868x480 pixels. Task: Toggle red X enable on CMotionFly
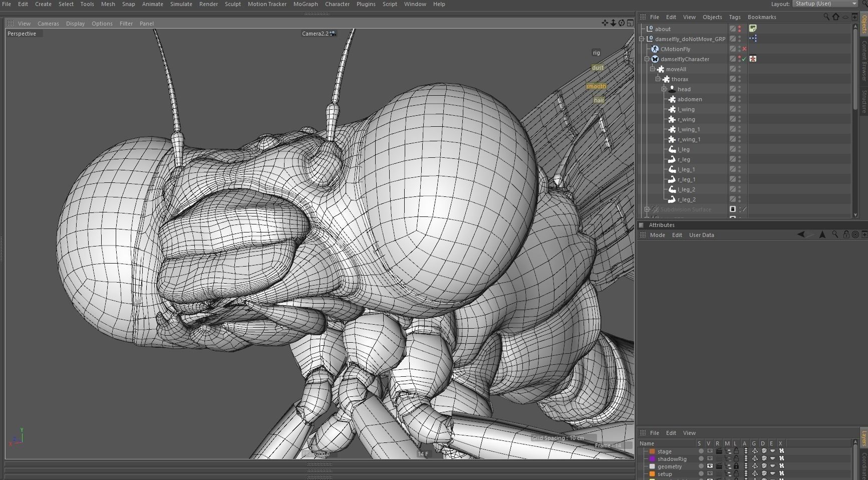(x=744, y=49)
